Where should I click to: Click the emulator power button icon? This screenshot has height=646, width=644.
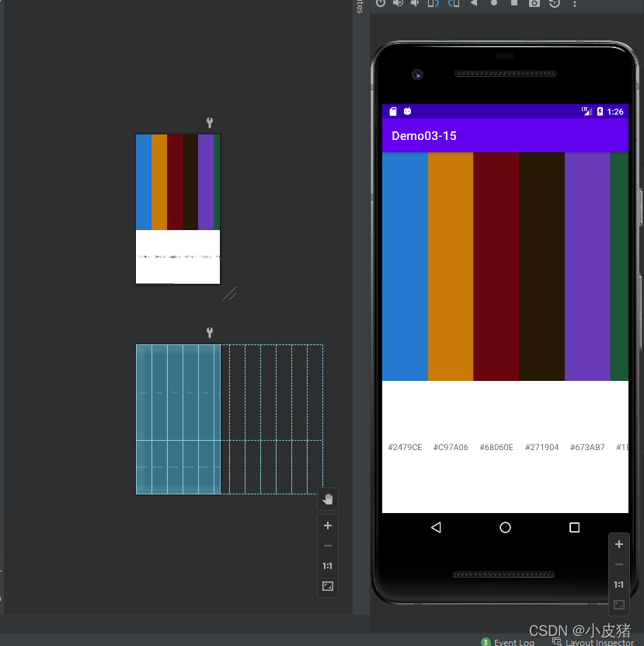(x=381, y=3)
